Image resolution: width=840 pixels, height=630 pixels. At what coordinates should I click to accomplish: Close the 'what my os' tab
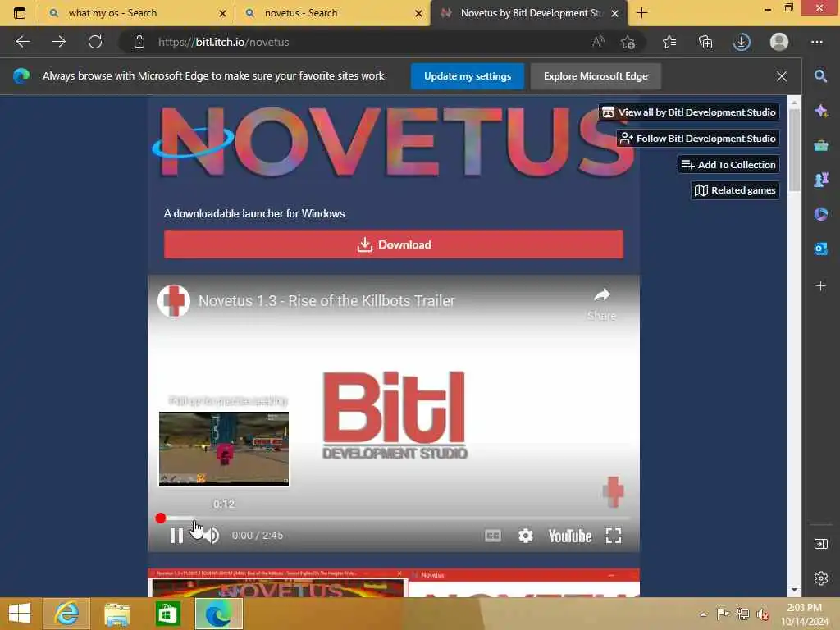(x=222, y=13)
